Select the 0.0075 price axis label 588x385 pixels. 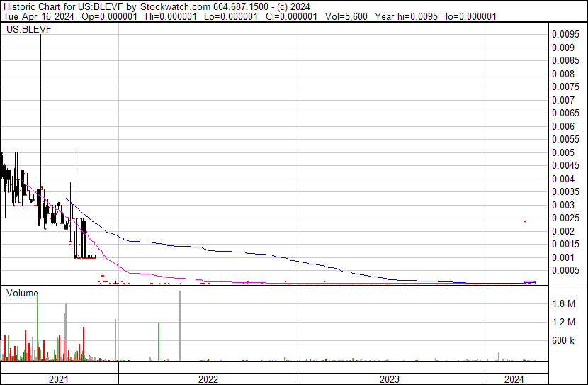565,87
